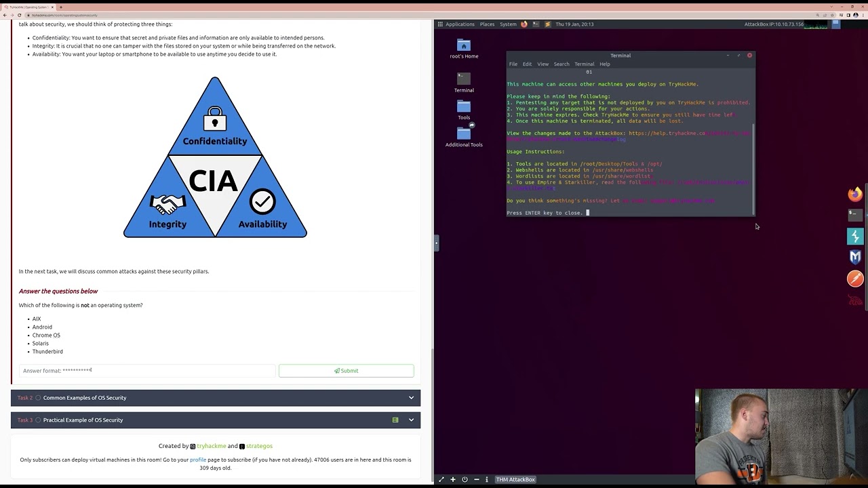Click the Task 2 chevron arrow
Screen dimensions: 868x488
click(x=411, y=398)
